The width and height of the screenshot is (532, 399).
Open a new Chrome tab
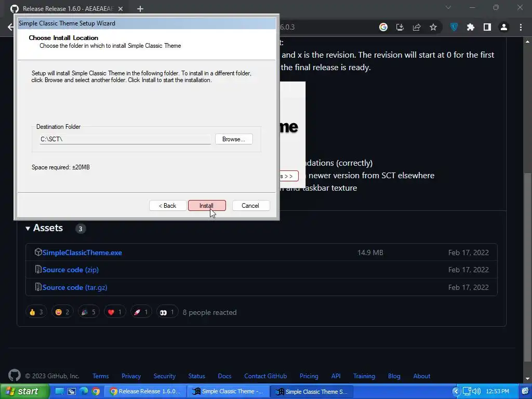point(140,9)
